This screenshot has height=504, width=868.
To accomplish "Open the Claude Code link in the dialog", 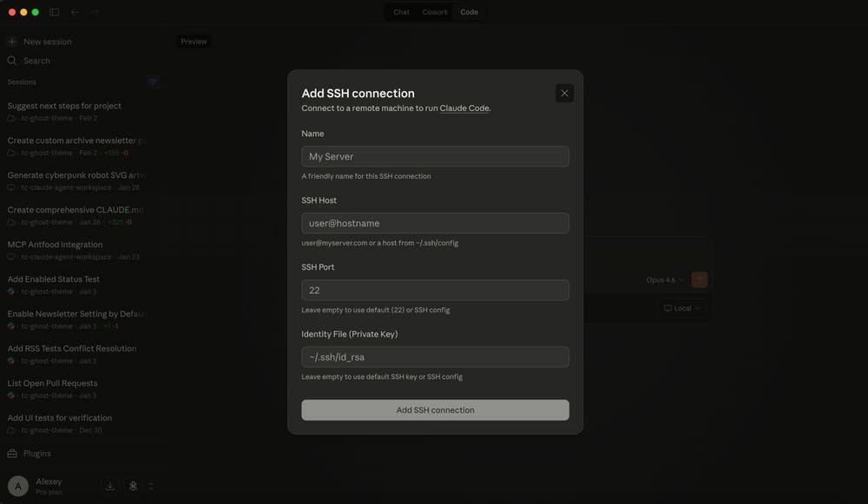I will coord(464,108).
